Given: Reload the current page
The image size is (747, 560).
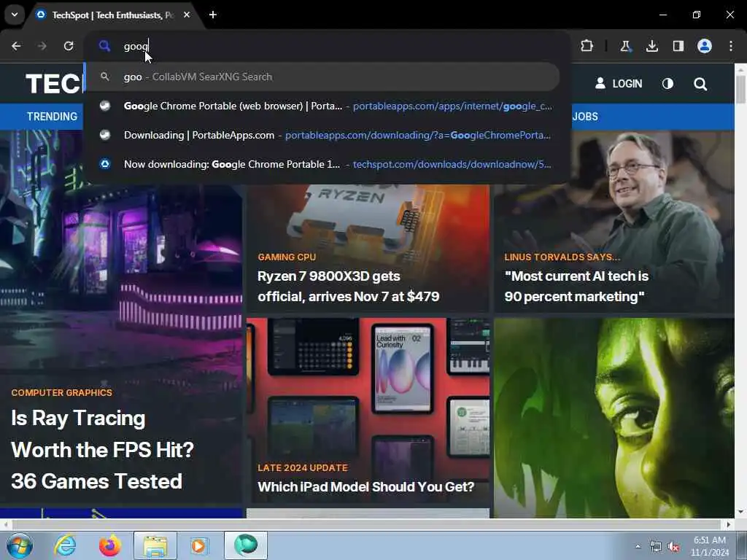Looking at the screenshot, I should [69, 46].
